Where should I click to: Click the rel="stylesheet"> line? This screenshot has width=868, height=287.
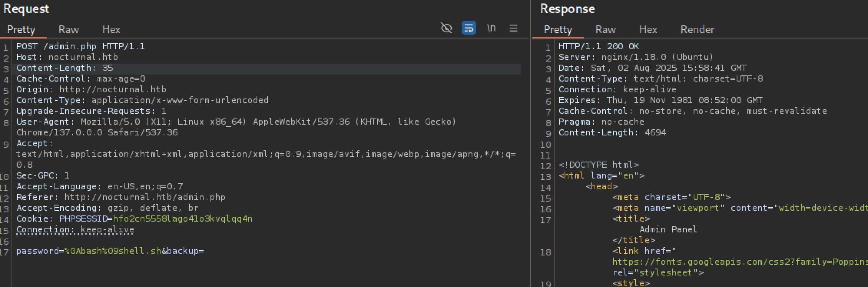click(658, 273)
